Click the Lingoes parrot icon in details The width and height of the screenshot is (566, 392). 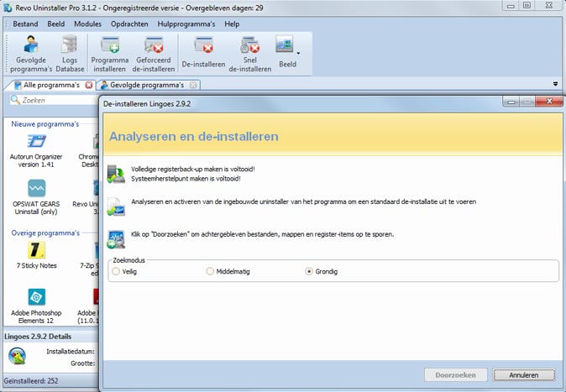click(17, 356)
